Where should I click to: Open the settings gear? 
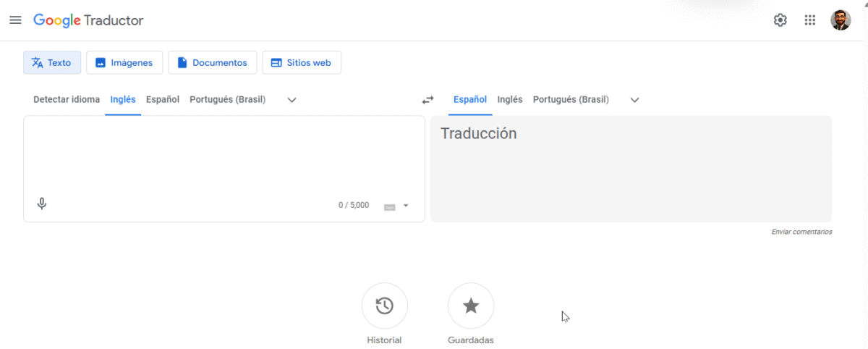(780, 20)
